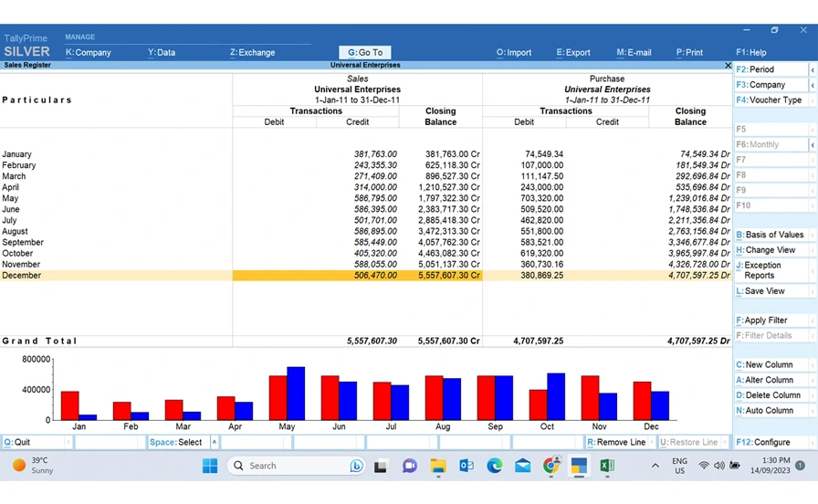Expand the F3 Company side arrow
The height and width of the screenshot is (504, 818).
(813, 85)
